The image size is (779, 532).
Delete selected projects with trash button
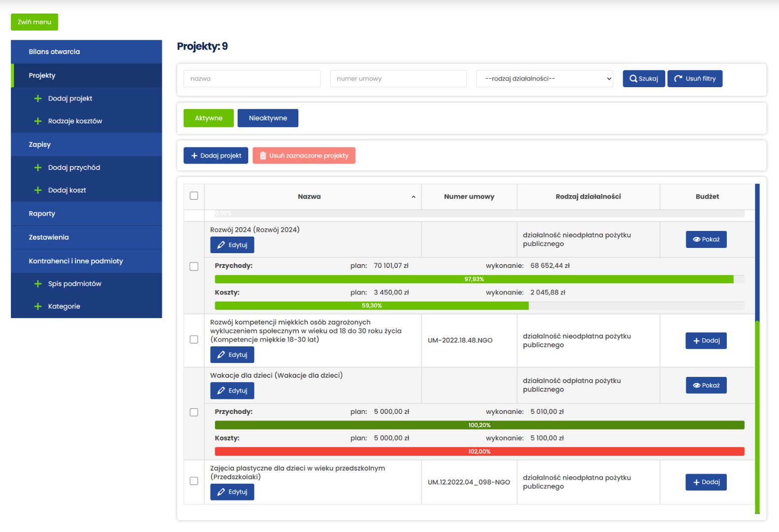click(x=304, y=156)
